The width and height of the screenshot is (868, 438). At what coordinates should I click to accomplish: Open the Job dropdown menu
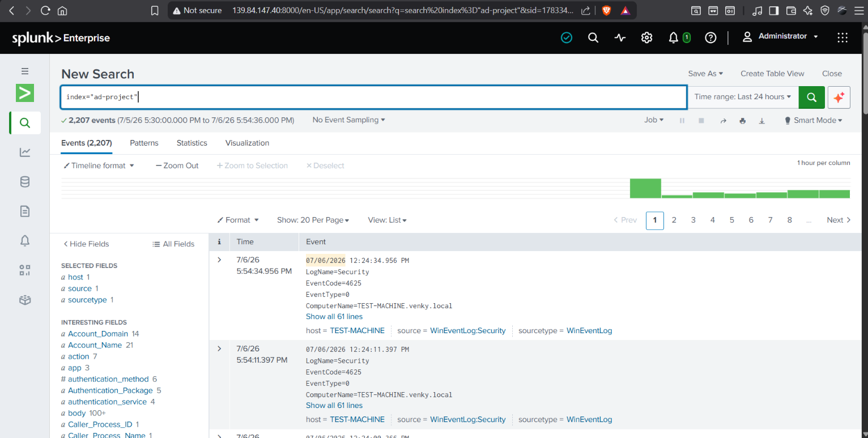[x=654, y=120]
